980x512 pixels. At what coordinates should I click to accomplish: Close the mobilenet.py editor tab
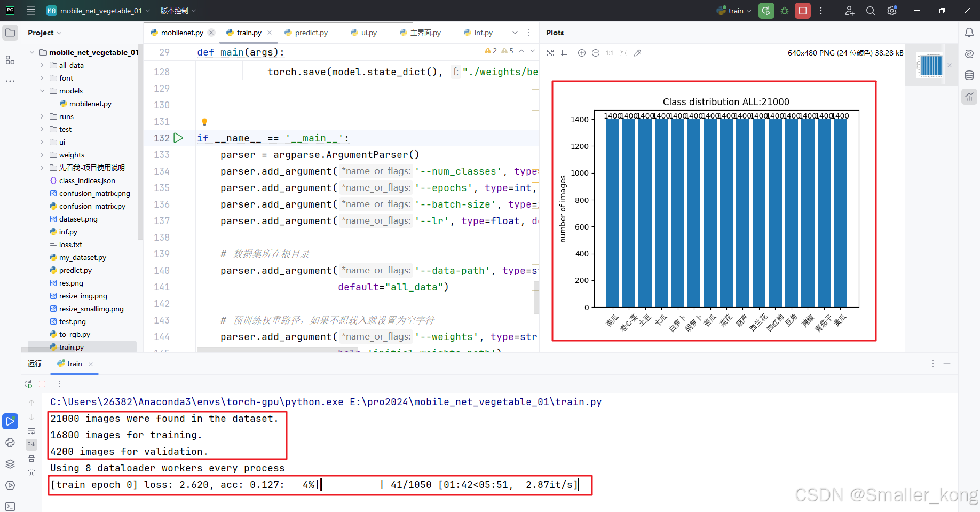click(211, 33)
